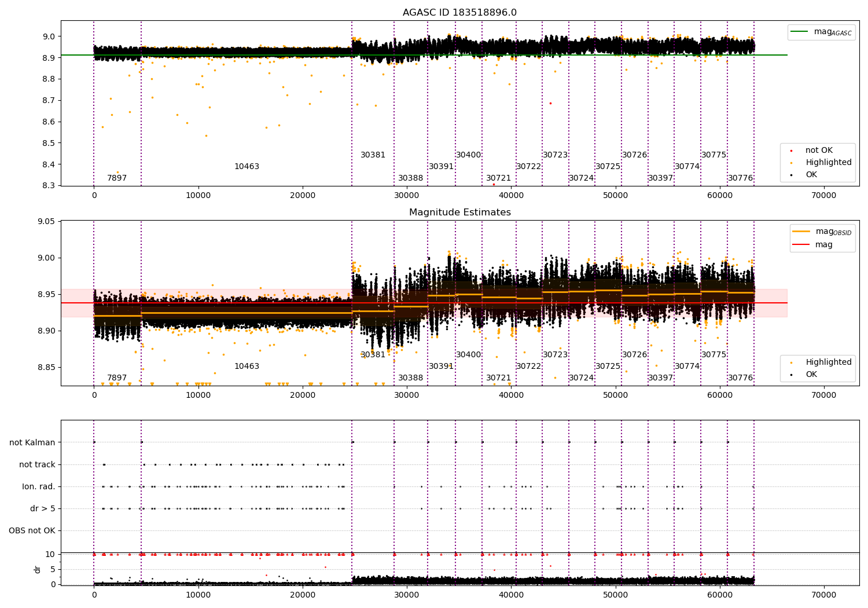Click obsid label 30721 in Magnitude Estimates plot
Screen dimensions: 868x608
498,378
